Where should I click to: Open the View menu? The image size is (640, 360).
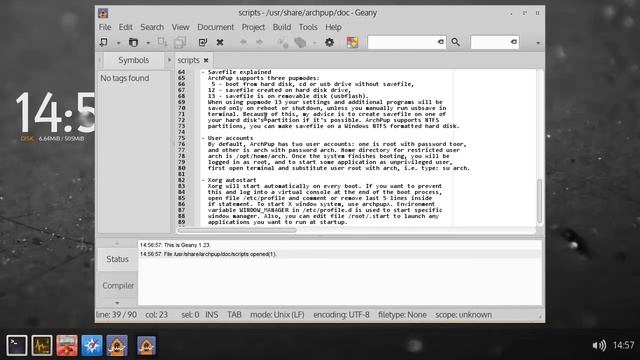pyautogui.click(x=180, y=27)
